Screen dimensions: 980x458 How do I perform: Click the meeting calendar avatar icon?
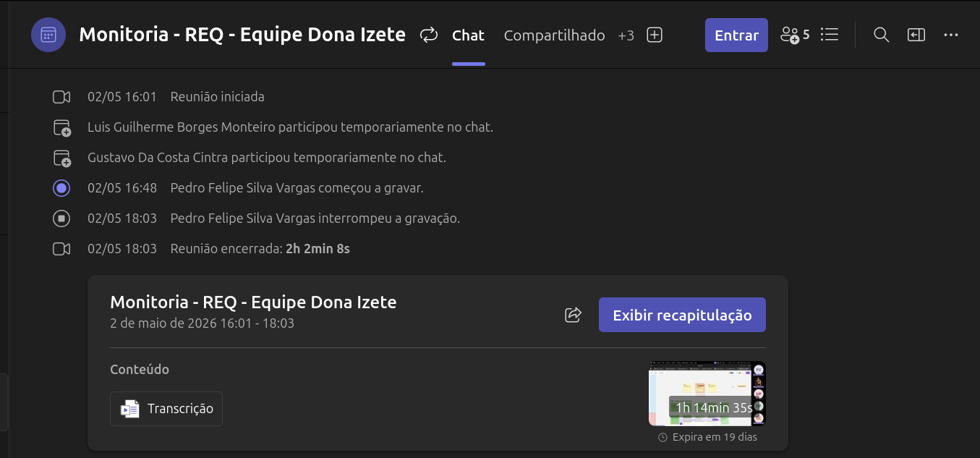[x=48, y=35]
